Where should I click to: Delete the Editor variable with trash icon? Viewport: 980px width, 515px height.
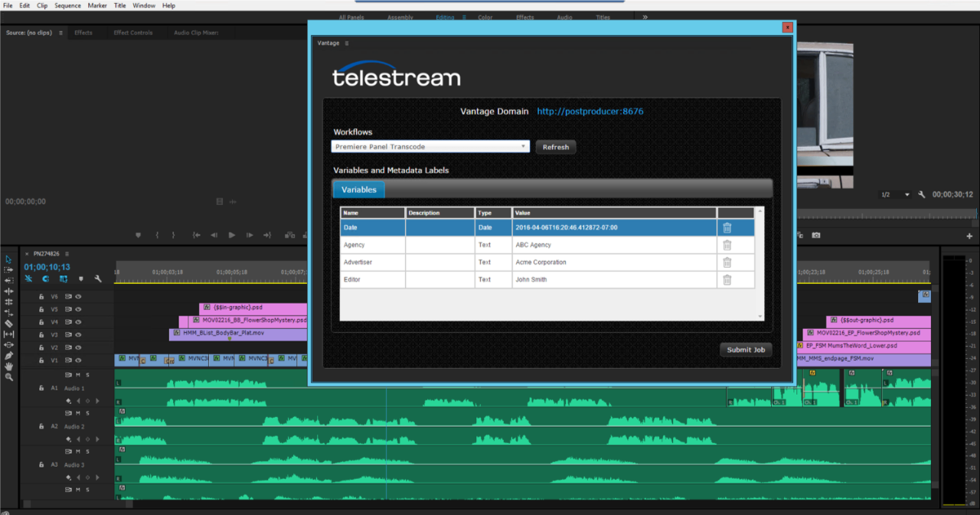(x=727, y=279)
